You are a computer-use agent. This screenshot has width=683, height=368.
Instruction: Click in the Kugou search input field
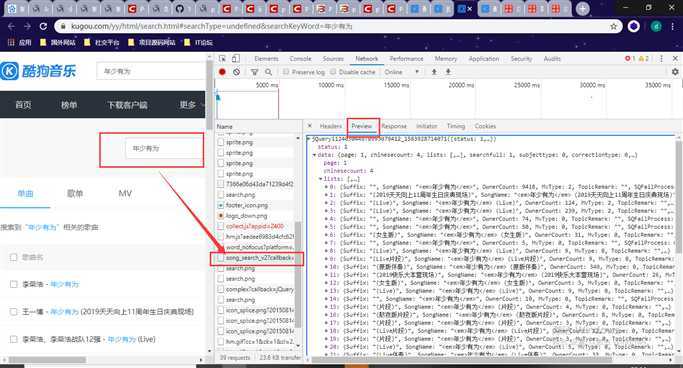coord(150,71)
